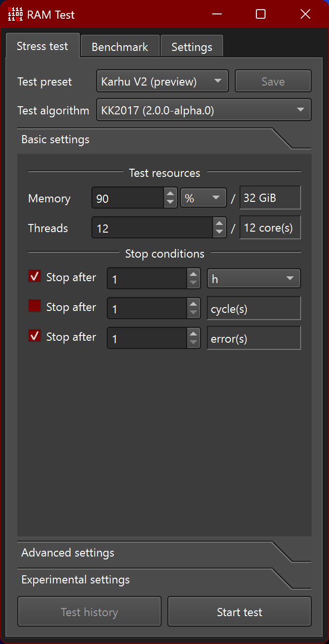Decrease Threads count with down arrow
Screen dimensions: 329x644
pyautogui.click(x=219, y=233)
